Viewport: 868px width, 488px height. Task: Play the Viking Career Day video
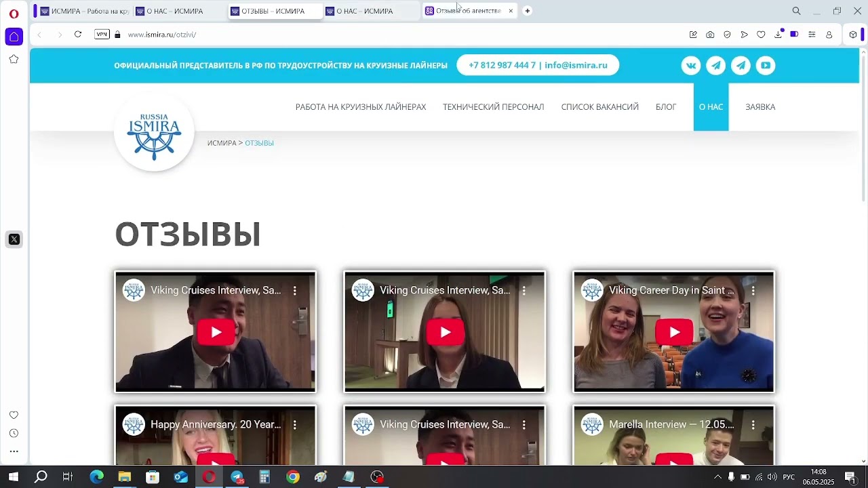coord(674,332)
